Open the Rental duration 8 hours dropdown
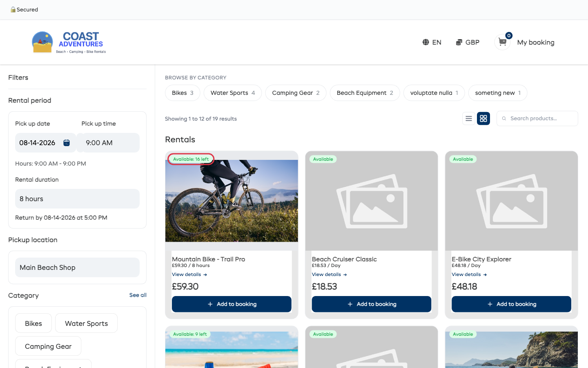The height and width of the screenshot is (368, 588). [x=77, y=199]
